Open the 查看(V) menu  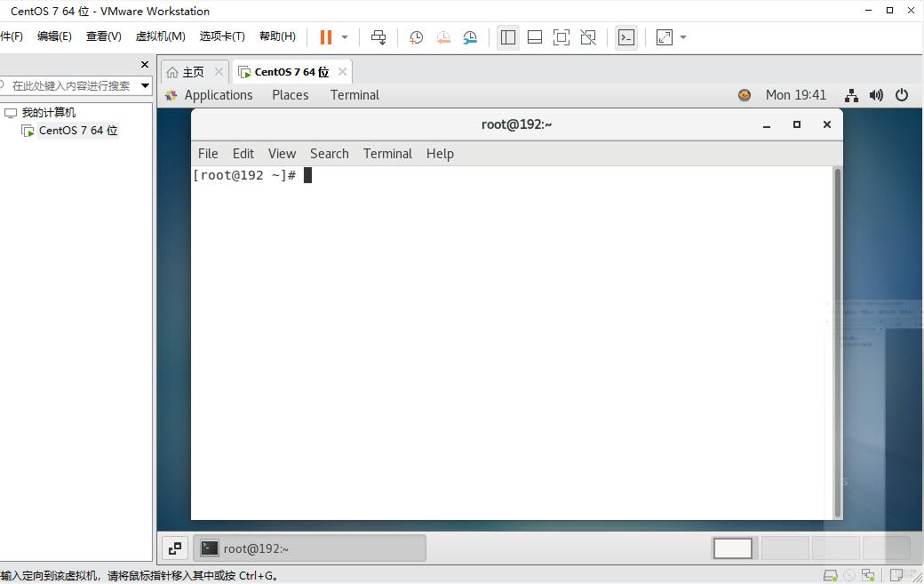coord(104,36)
